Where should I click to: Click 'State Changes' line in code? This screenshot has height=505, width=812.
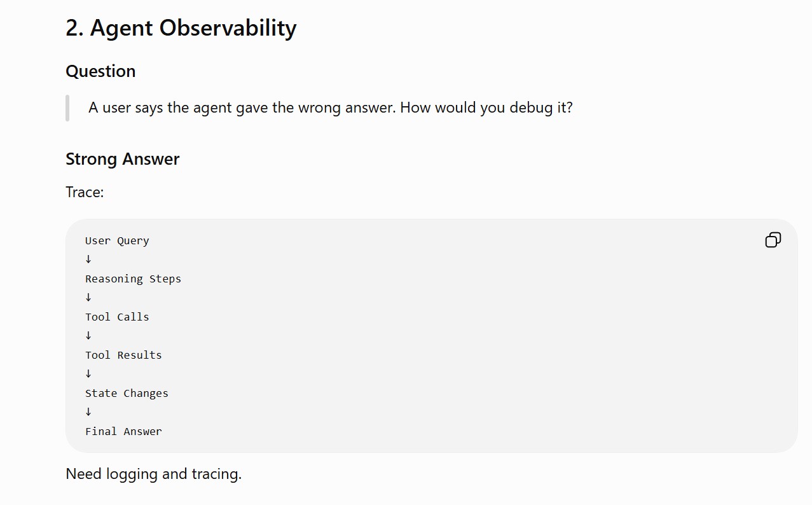pyautogui.click(x=127, y=393)
